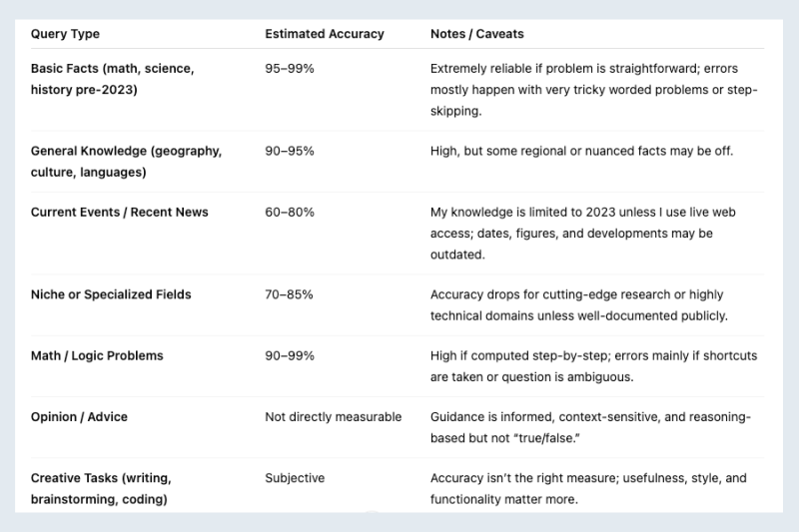Image resolution: width=799 pixels, height=532 pixels.
Task: Click the "Estimated Accuracy" column header
Action: 324,34
